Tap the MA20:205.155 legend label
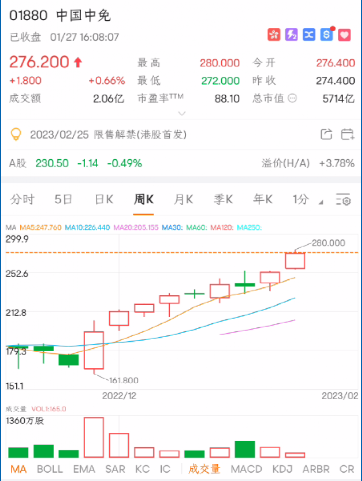 point(136,227)
